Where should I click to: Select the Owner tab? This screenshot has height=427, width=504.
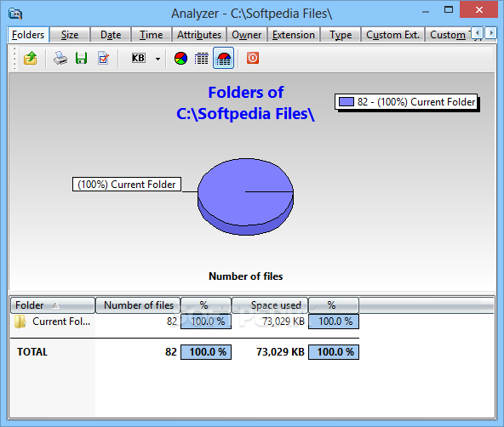tap(247, 35)
